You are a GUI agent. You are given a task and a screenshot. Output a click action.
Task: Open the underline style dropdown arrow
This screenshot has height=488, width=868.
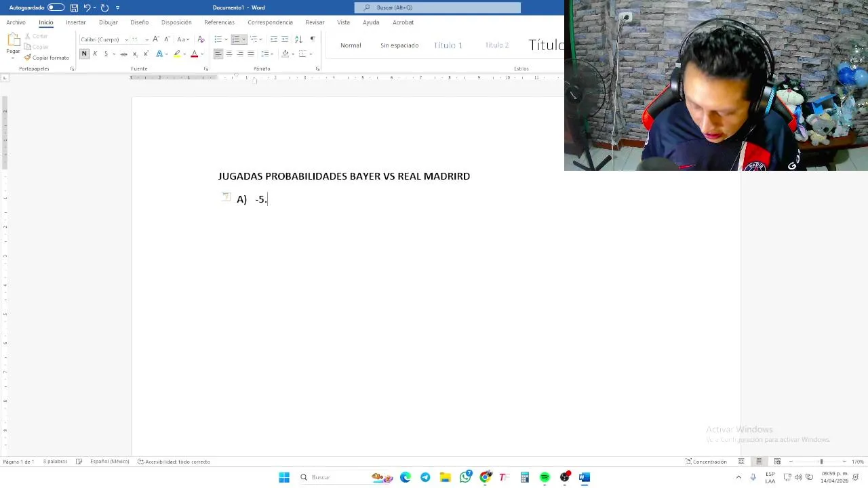(113, 54)
